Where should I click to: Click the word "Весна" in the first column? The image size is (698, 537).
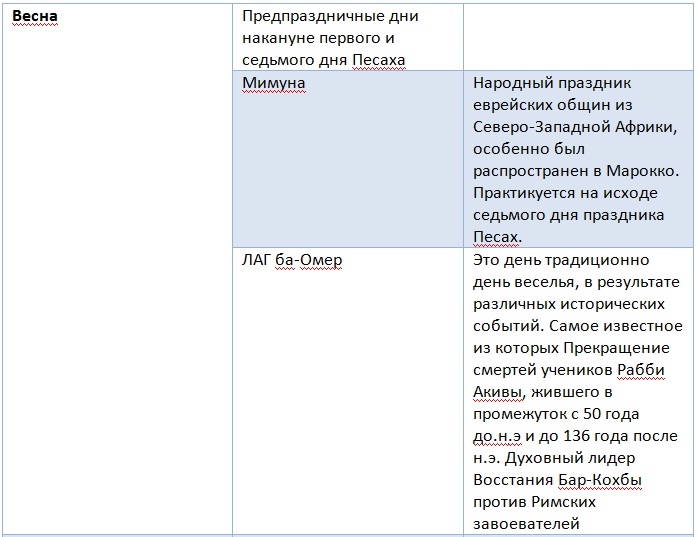click(34, 18)
